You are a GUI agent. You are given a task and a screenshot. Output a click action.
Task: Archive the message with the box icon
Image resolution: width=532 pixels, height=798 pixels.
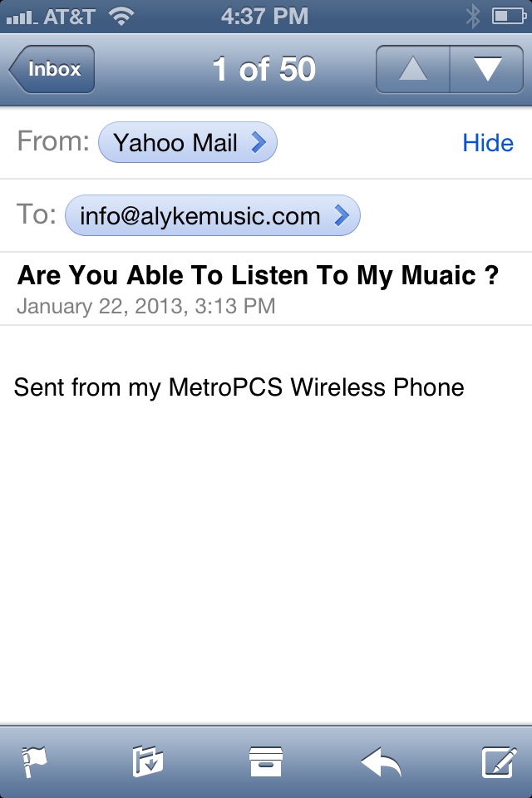266,761
